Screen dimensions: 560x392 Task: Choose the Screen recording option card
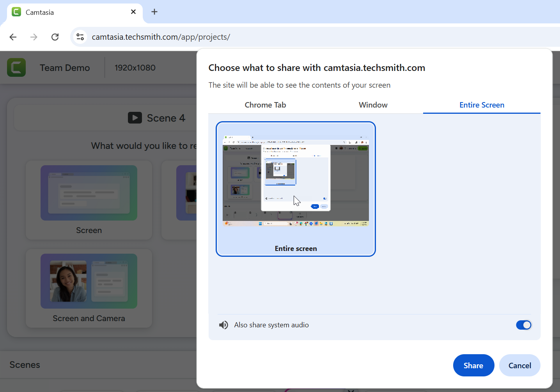pyautogui.click(x=89, y=200)
